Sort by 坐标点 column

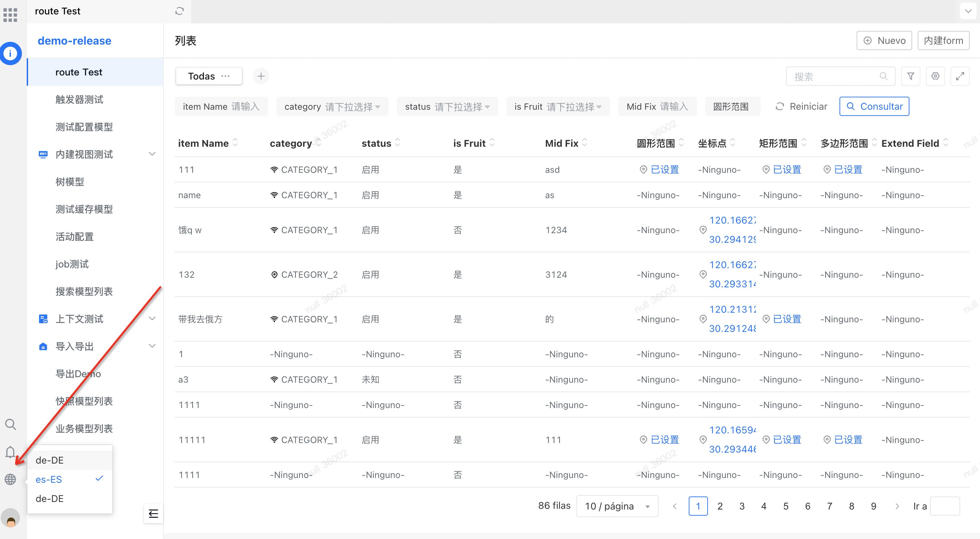coord(733,142)
